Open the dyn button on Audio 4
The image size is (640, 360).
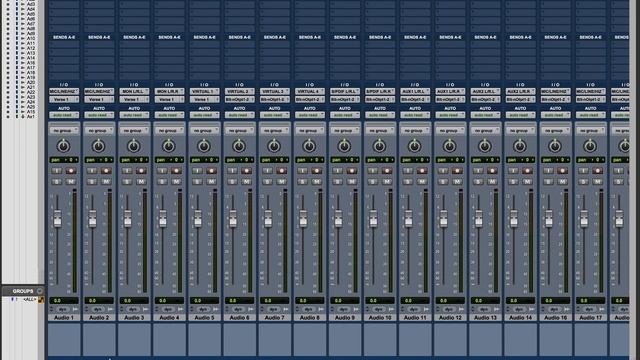pyautogui.click(x=168, y=310)
